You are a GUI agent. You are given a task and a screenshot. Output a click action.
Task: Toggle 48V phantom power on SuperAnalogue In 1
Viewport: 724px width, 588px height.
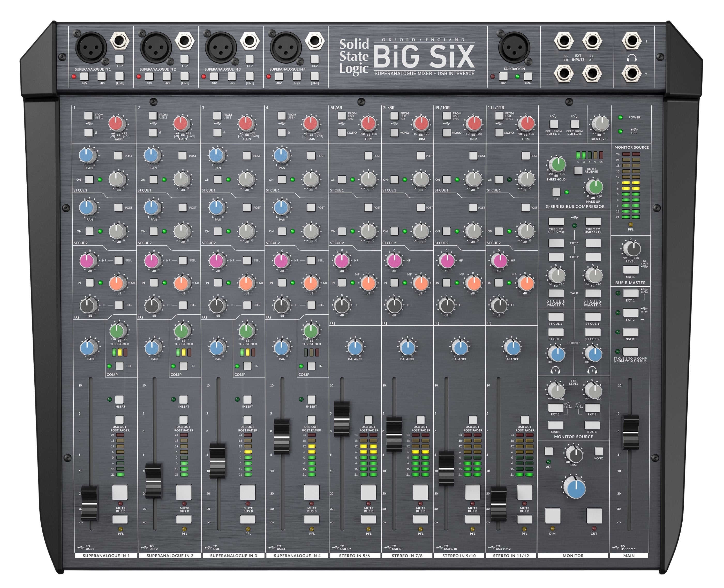pos(84,76)
